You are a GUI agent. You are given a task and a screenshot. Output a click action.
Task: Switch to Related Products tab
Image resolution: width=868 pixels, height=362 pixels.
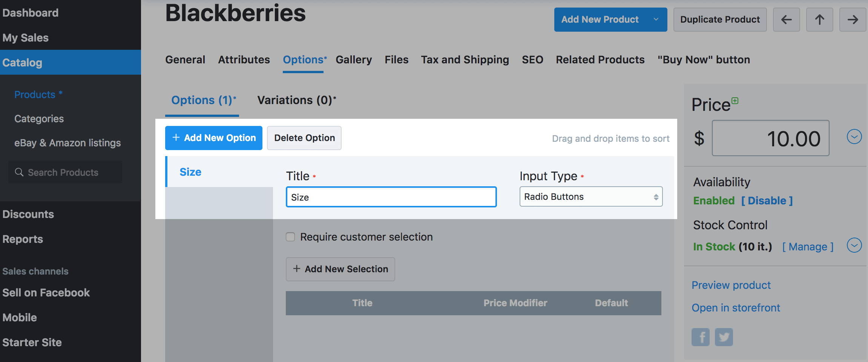coord(600,60)
